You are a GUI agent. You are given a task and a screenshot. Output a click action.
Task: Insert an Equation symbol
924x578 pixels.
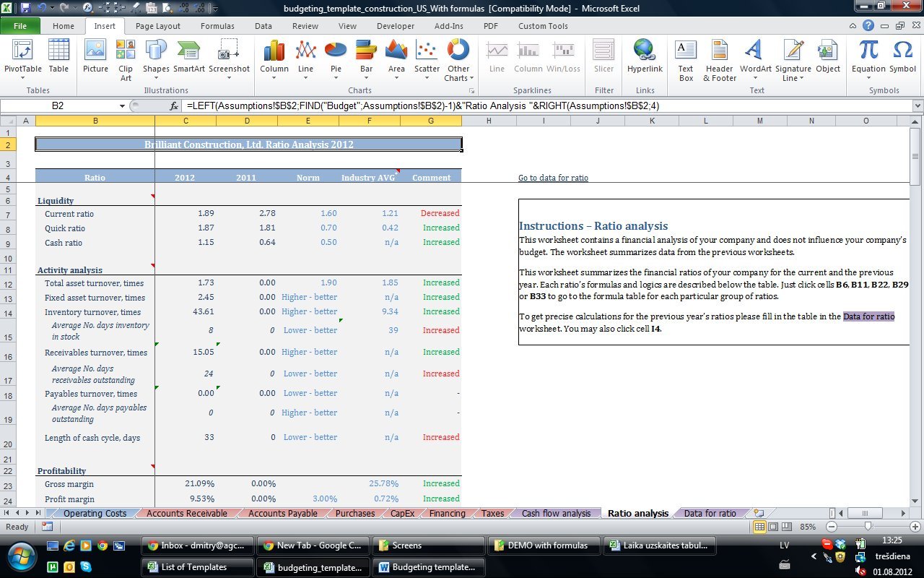[868, 57]
